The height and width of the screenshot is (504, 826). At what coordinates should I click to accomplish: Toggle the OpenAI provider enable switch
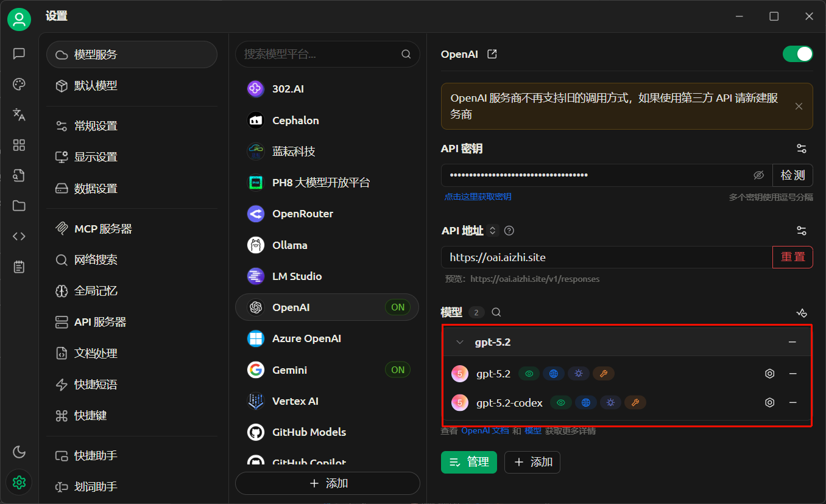pyautogui.click(x=798, y=54)
